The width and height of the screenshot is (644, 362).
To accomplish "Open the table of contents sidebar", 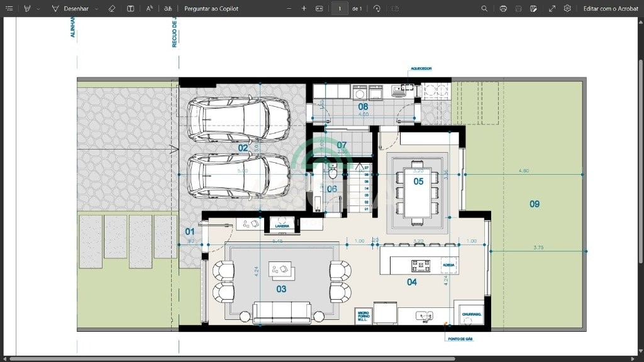I will [x=9, y=9].
